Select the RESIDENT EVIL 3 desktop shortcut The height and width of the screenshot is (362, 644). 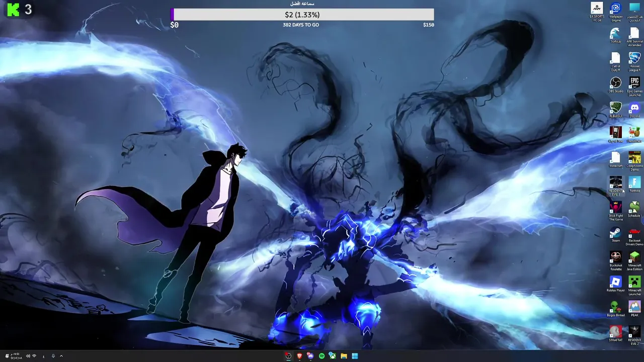click(x=616, y=186)
